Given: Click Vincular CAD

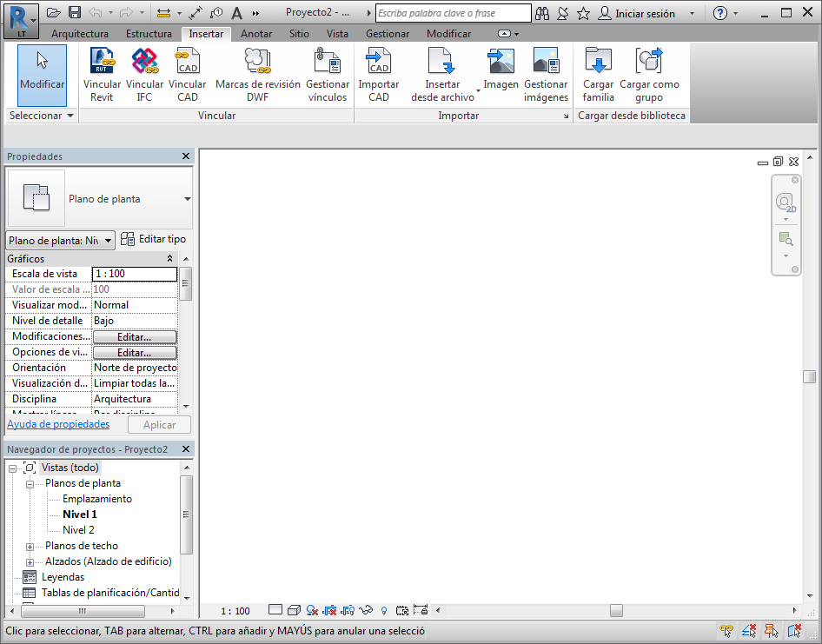Looking at the screenshot, I should point(187,75).
